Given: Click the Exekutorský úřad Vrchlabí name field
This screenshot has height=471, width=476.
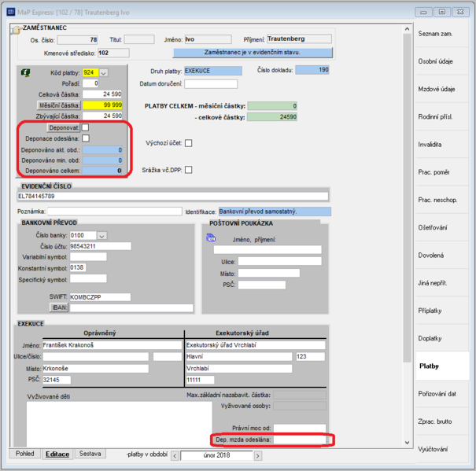Looking at the screenshot, I should (x=255, y=345).
